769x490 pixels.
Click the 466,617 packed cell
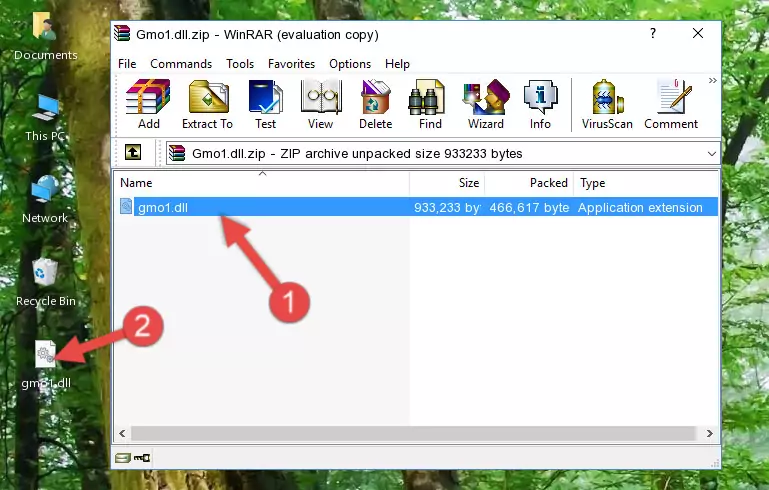coord(529,207)
